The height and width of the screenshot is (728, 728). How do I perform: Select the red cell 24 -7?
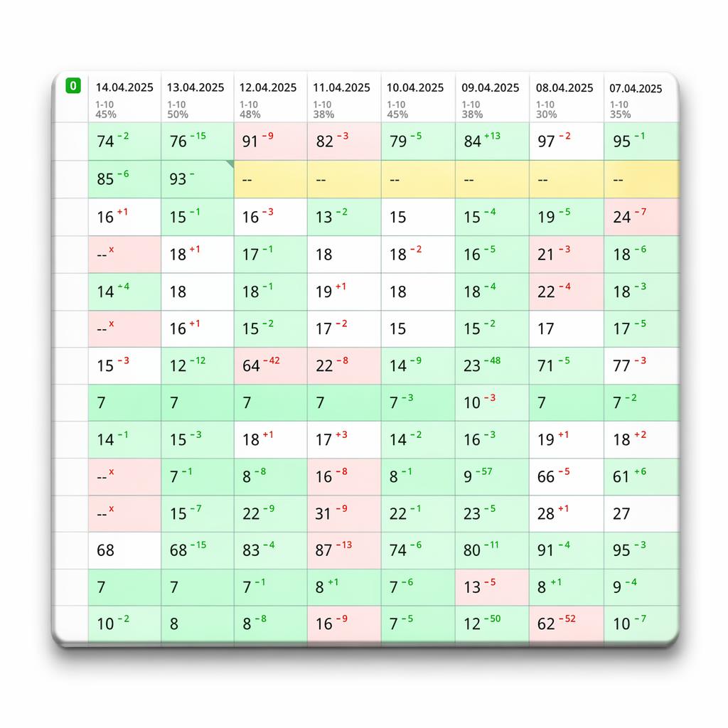641,218
